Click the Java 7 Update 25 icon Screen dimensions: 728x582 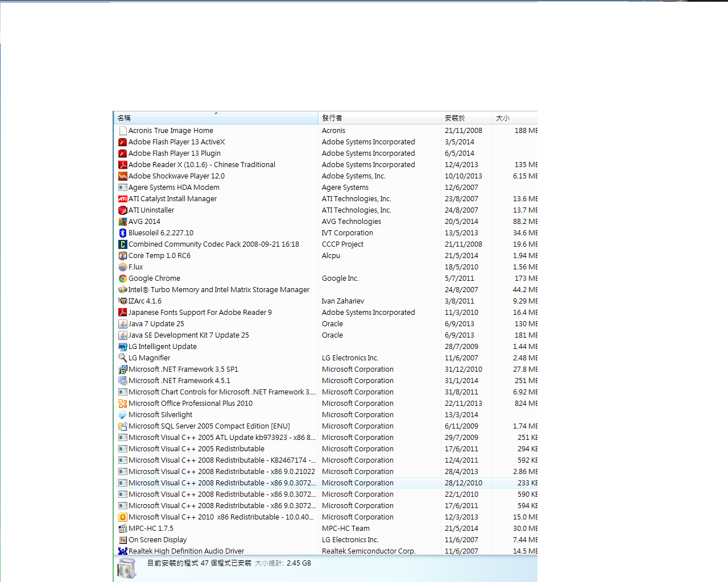click(122, 324)
